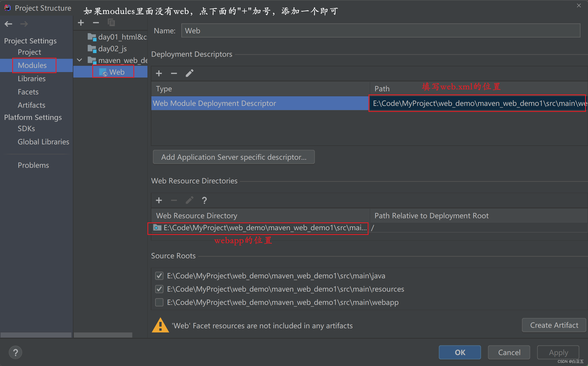Click the web.xml descriptor path cell
The width and height of the screenshot is (588, 366).
pos(478,103)
